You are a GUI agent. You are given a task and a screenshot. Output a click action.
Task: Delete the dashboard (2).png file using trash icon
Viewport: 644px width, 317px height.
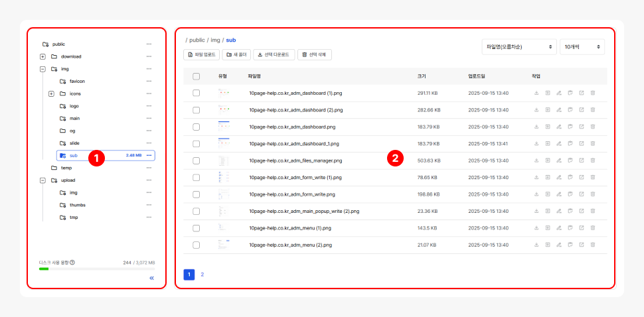click(x=593, y=110)
